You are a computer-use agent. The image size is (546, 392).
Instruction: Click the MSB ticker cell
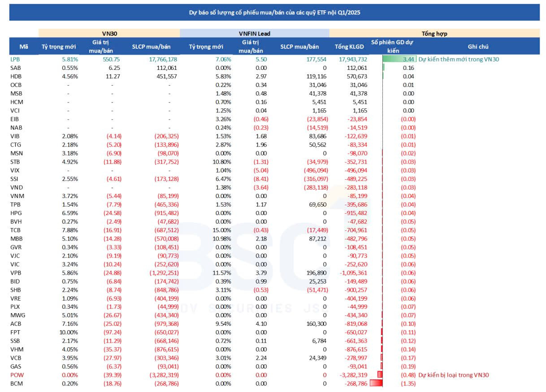(x=15, y=93)
